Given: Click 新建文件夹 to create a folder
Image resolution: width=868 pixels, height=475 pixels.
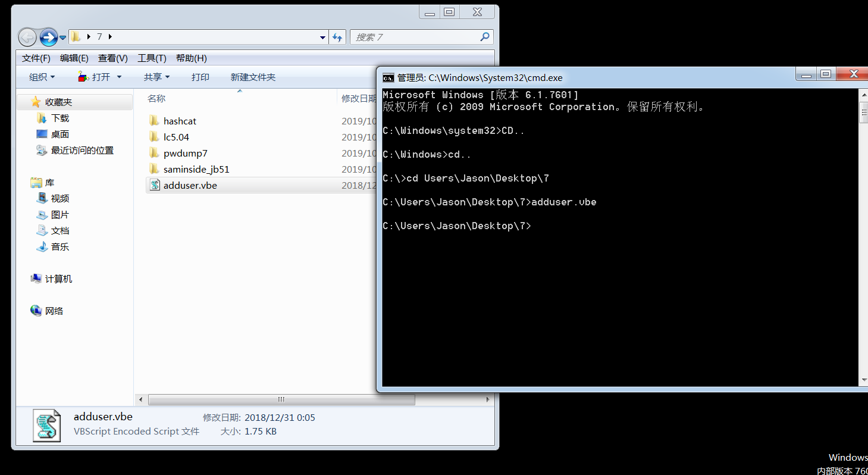Looking at the screenshot, I should pyautogui.click(x=253, y=77).
